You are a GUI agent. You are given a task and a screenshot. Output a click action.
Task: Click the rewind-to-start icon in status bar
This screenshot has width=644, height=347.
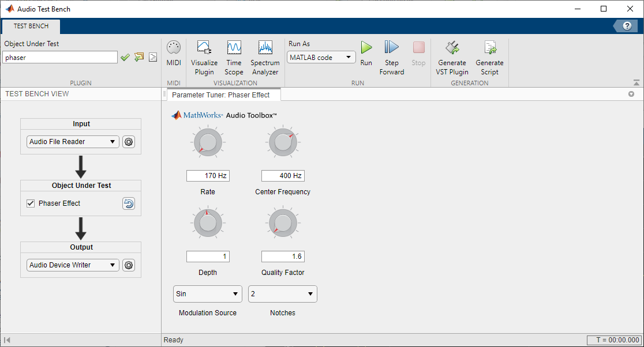coord(7,340)
